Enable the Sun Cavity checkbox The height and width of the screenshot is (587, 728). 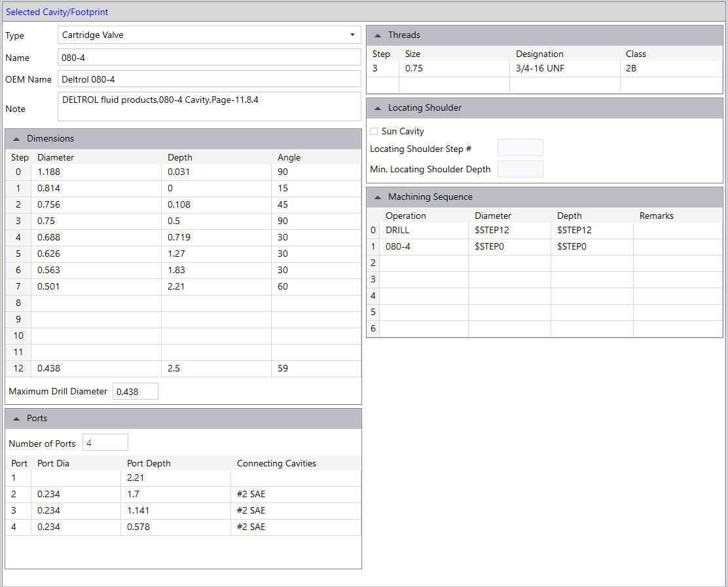coord(374,132)
